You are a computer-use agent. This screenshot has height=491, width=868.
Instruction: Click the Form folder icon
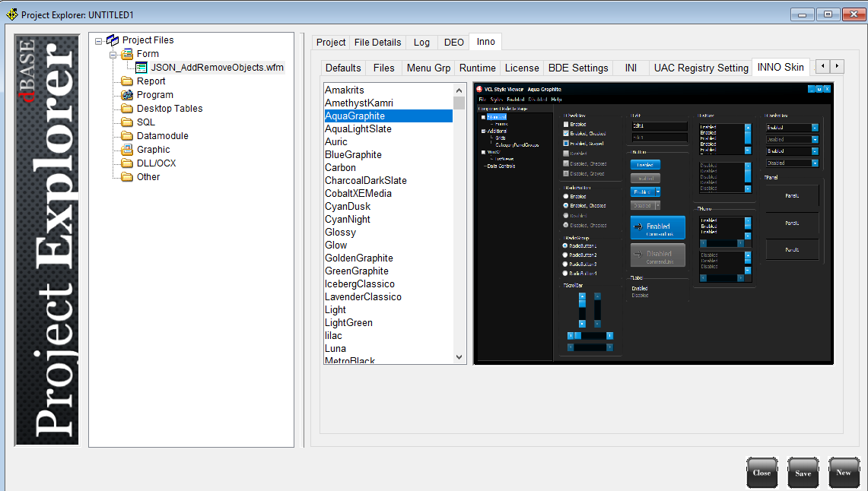[x=127, y=54]
